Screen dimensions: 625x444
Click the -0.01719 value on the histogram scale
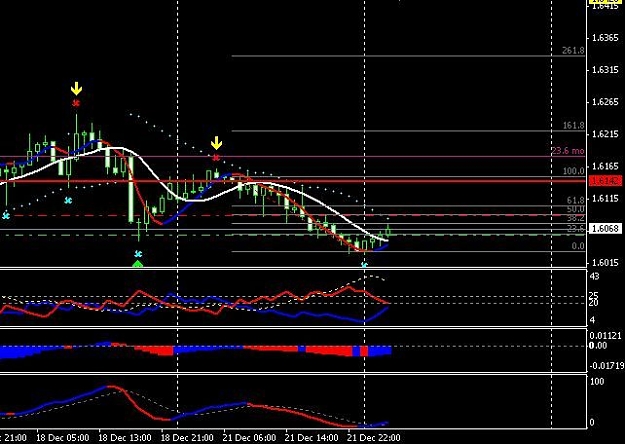(605, 365)
